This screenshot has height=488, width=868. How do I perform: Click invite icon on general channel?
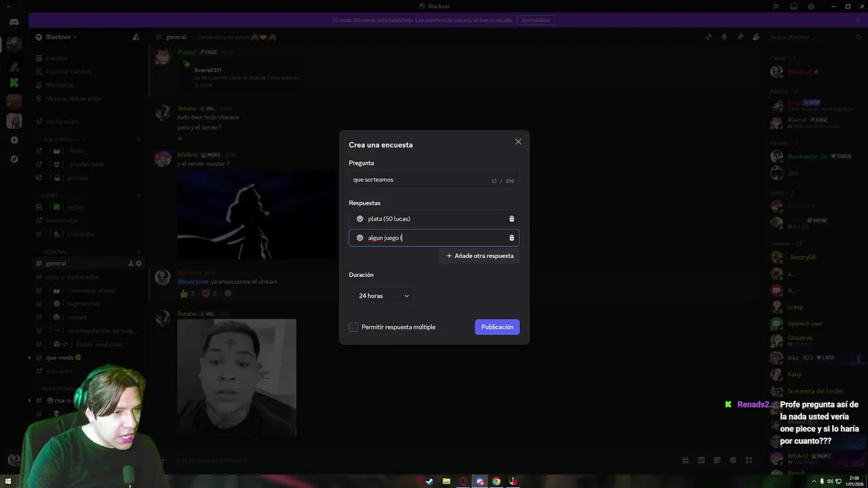click(130, 264)
